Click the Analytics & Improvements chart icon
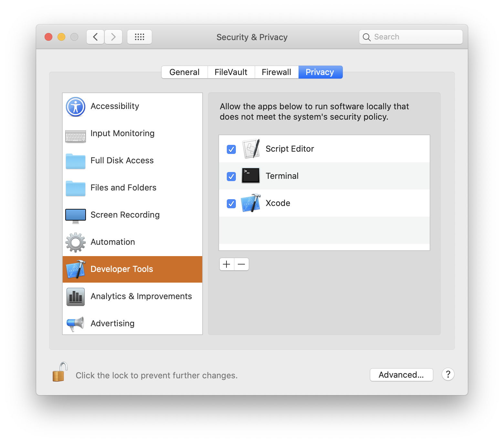 coord(76,297)
